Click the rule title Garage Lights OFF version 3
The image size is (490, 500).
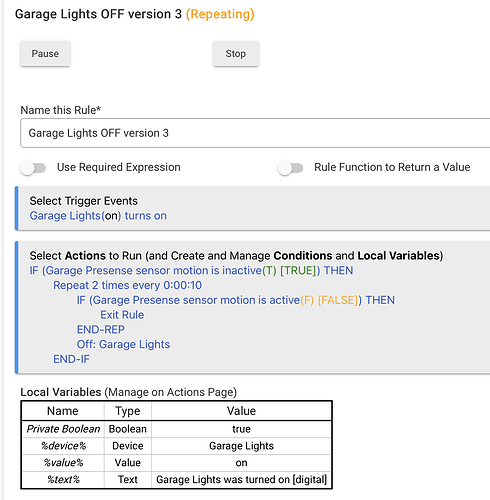coord(98,14)
